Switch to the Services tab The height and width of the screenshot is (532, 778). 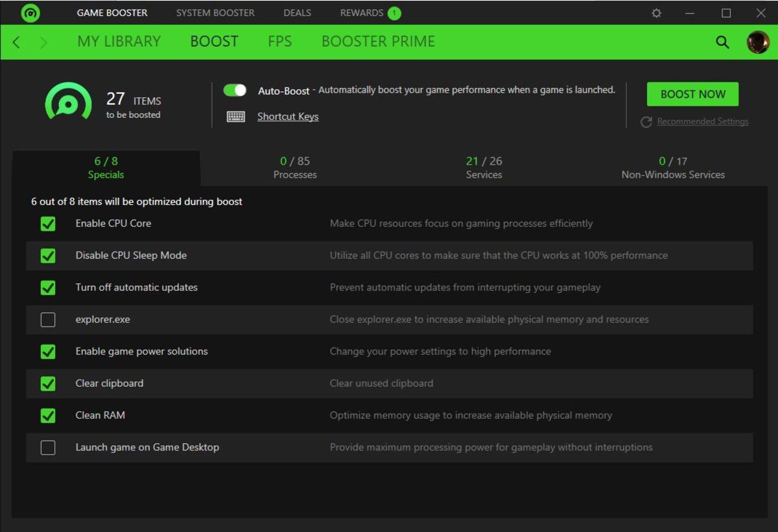484,167
